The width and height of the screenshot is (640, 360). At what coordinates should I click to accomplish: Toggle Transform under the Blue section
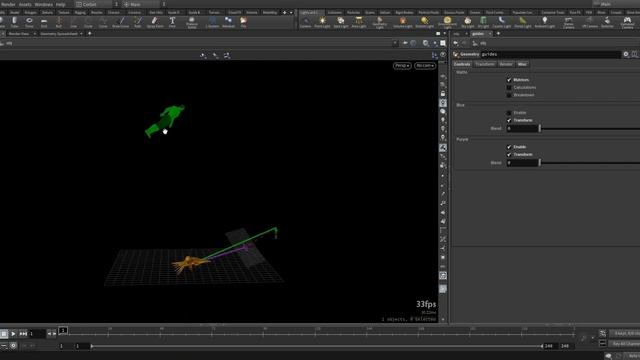(x=509, y=120)
